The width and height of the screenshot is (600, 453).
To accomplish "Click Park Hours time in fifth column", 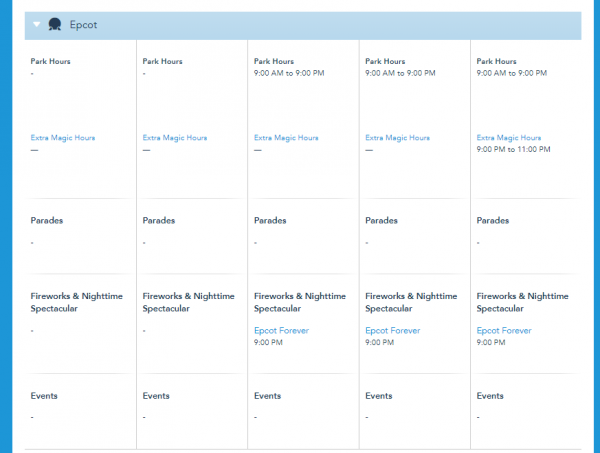I will click(x=512, y=73).
